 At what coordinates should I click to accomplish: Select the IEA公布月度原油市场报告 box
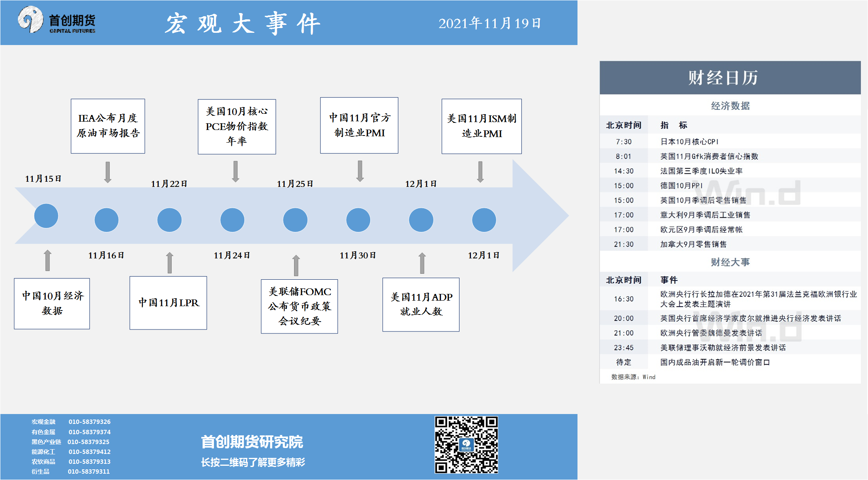pos(108,126)
